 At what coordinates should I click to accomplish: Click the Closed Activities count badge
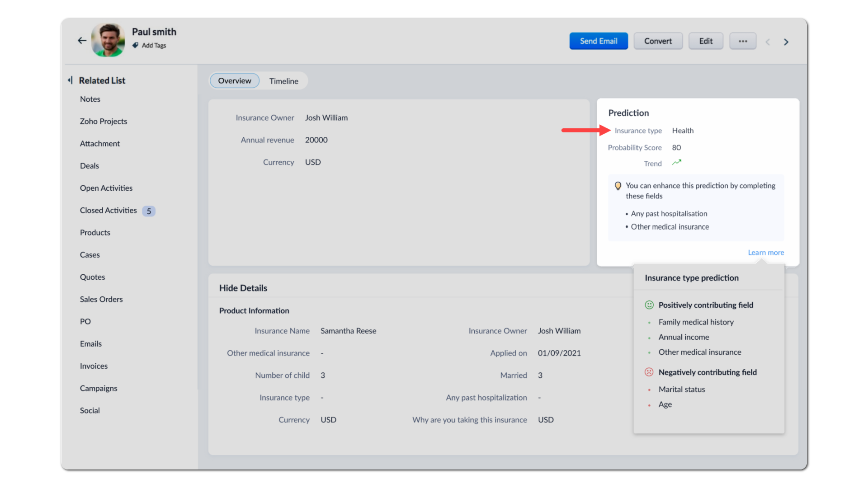click(x=149, y=211)
